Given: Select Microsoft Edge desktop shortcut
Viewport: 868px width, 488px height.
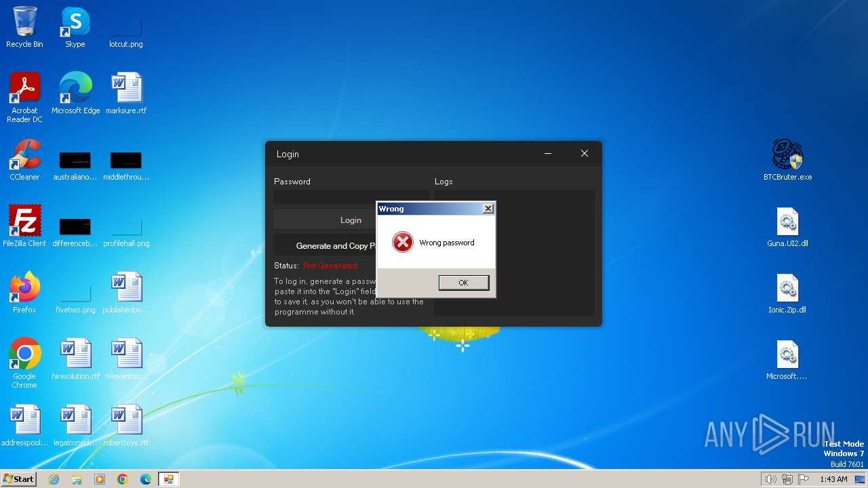Looking at the screenshot, I should tap(75, 94).
